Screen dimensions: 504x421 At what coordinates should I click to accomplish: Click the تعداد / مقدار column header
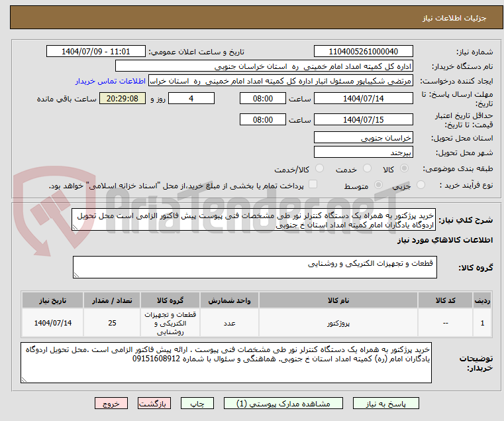[112, 300]
